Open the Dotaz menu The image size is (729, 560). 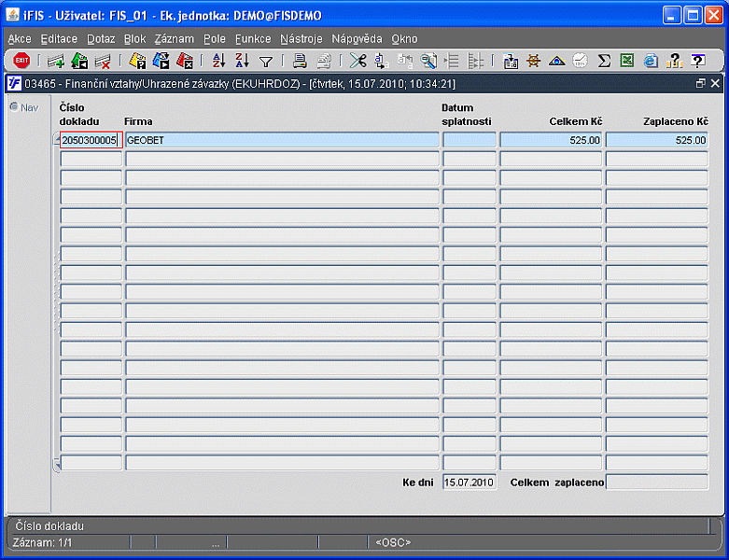click(x=101, y=39)
